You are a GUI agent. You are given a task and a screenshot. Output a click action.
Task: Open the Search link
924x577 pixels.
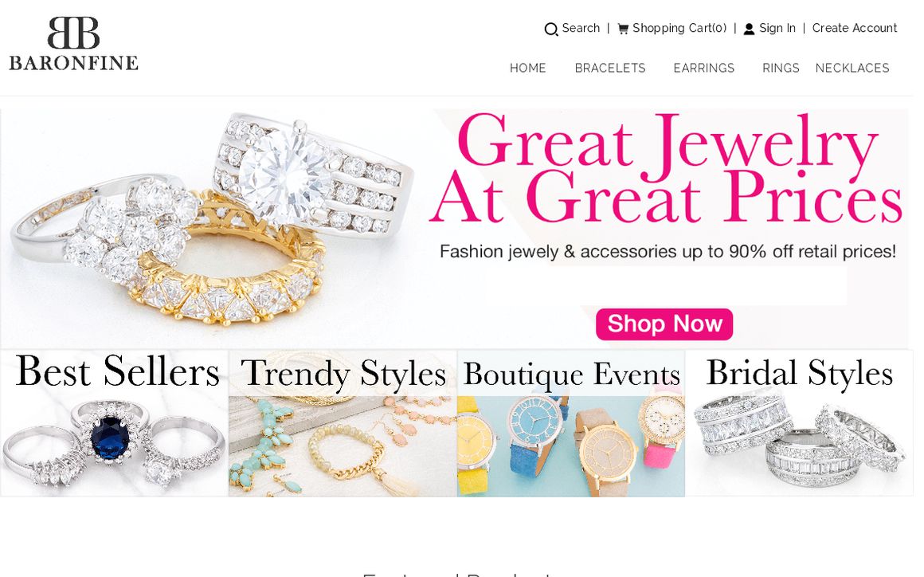pos(581,28)
